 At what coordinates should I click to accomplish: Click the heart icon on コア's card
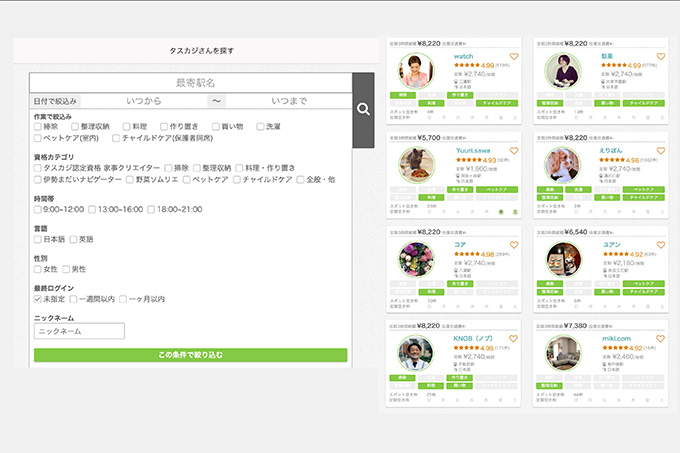point(514,245)
